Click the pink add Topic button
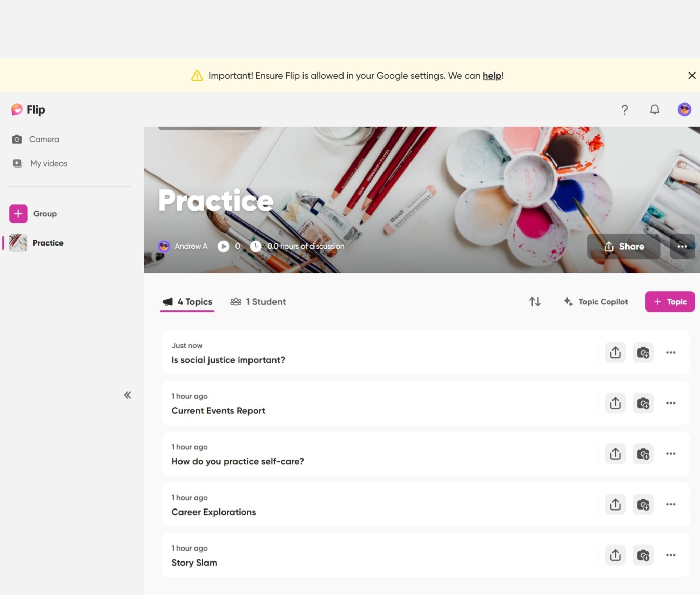The image size is (700, 595). pos(670,302)
